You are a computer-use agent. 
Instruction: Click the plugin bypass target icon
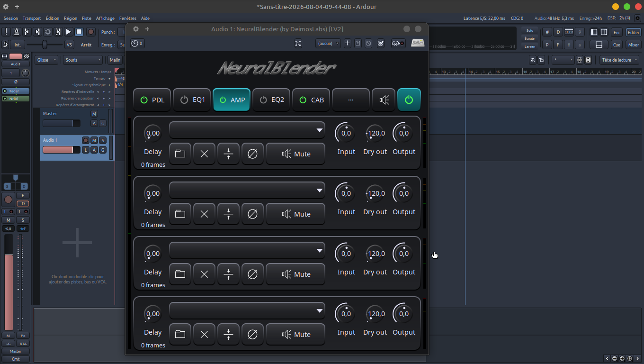tap(381, 43)
